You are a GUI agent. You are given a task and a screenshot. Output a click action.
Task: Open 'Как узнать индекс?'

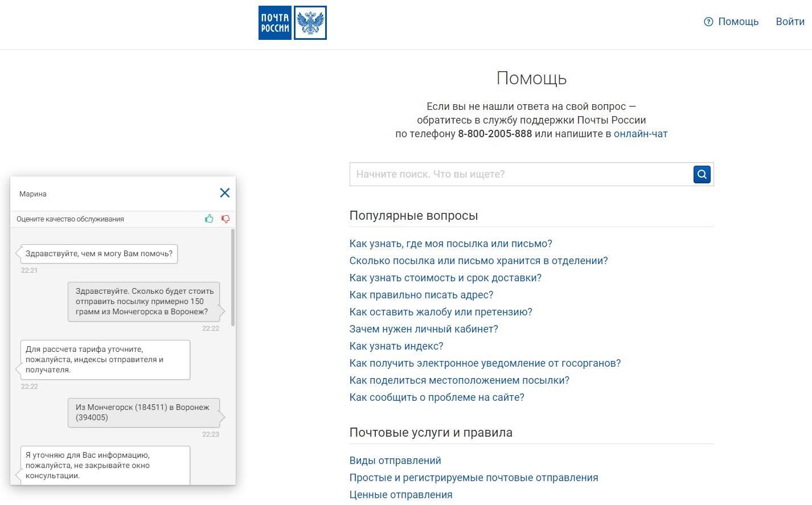(396, 346)
